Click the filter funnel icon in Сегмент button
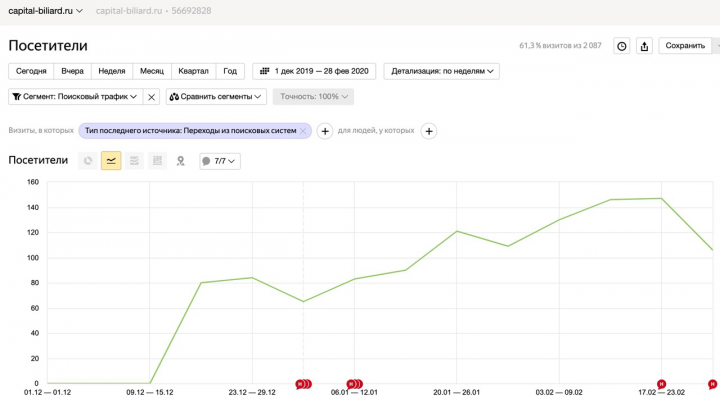Screen dimensions: 720x399 (17, 96)
